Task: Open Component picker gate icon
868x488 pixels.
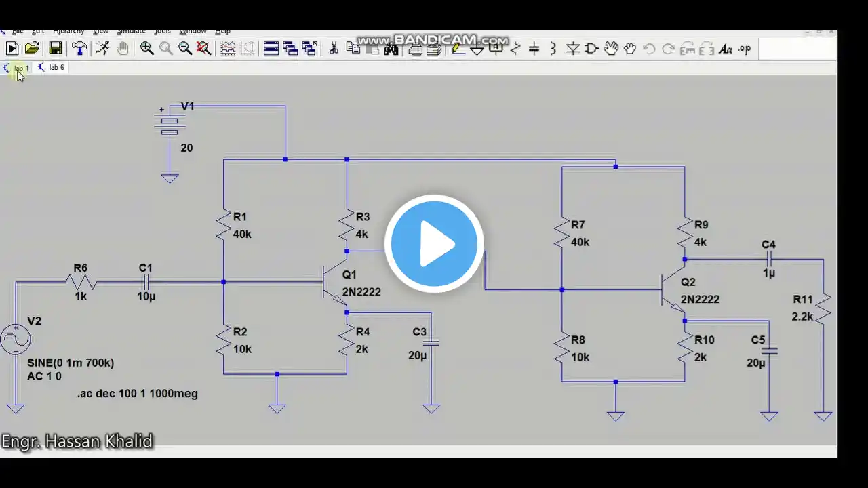Action: tap(591, 48)
